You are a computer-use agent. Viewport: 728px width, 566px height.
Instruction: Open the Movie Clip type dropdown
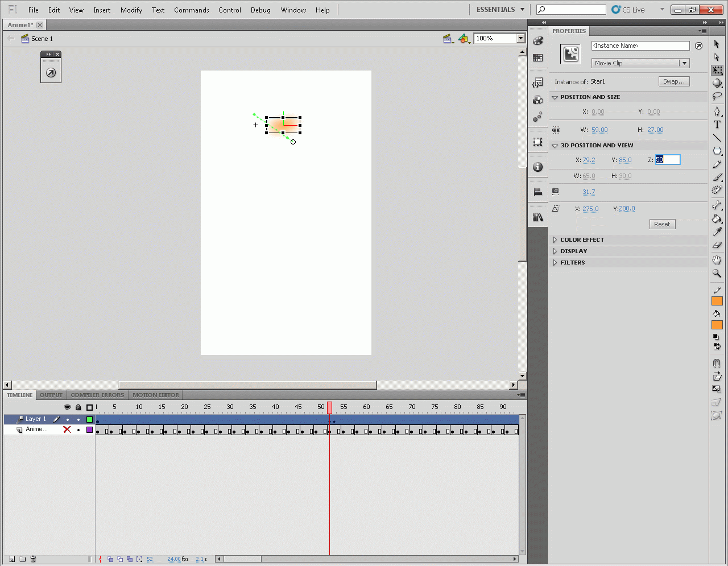(640, 63)
